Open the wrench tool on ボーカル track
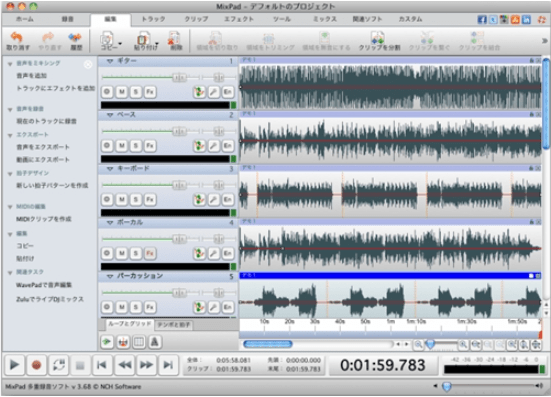 pyautogui.click(x=213, y=253)
